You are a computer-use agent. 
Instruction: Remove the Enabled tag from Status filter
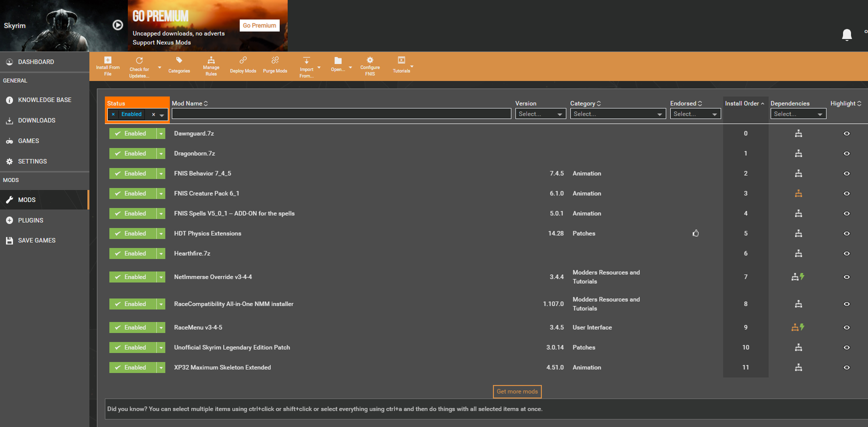point(113,114)
